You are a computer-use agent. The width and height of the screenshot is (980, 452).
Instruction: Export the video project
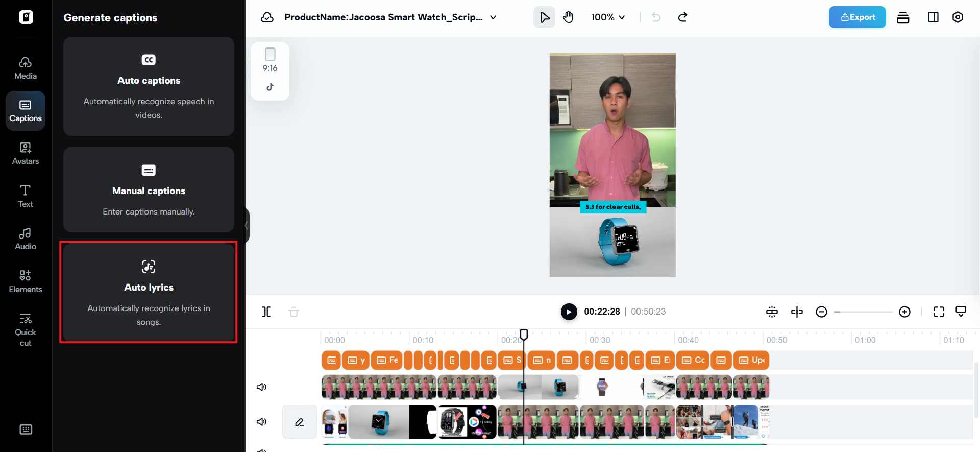point(857,17)
